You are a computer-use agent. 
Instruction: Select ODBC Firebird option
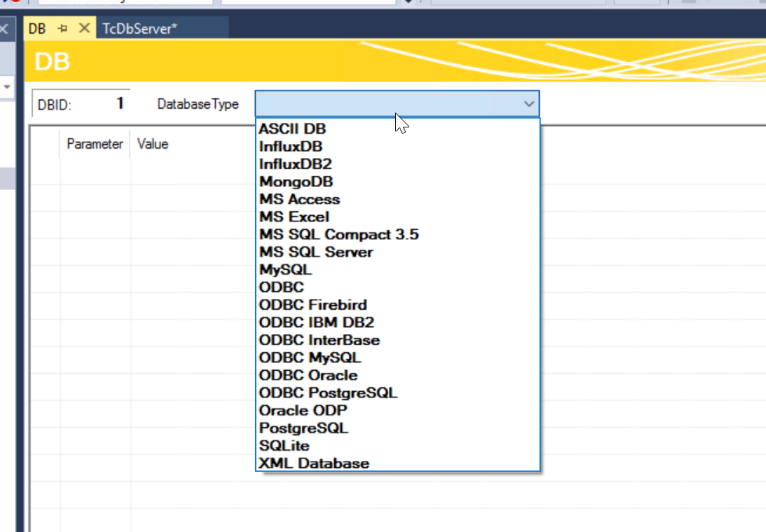click(x=397, y=305)
